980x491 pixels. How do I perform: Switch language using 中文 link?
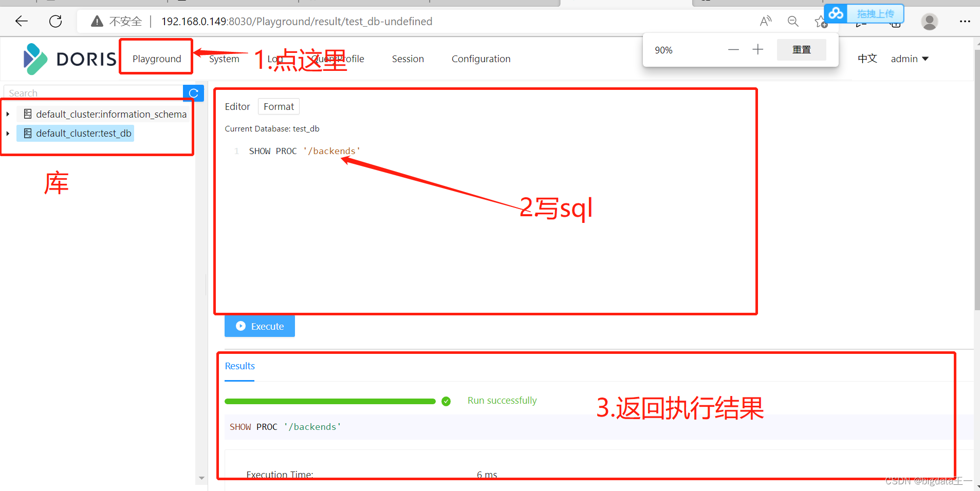pyautogui.click(x=867, y=59)
